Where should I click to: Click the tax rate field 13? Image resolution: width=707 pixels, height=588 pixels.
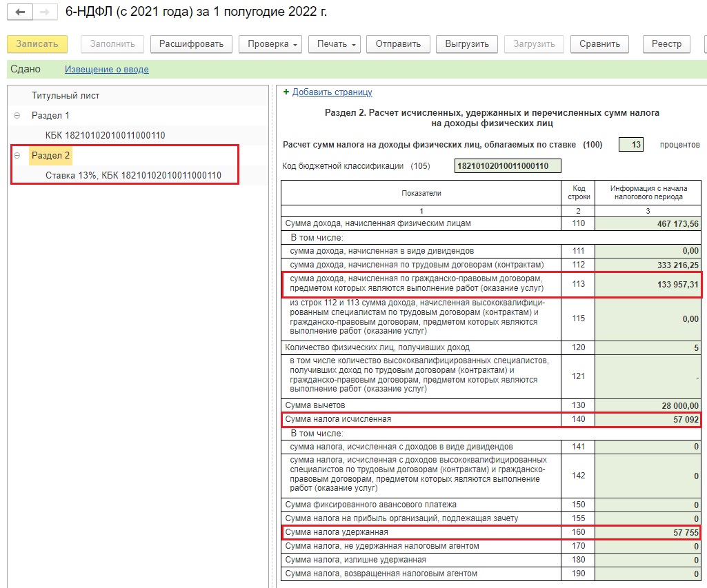(631, 145)
